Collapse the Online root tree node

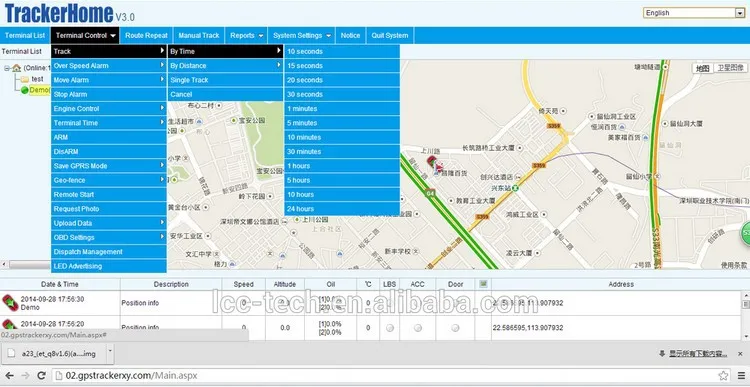[x=7, y=68]
